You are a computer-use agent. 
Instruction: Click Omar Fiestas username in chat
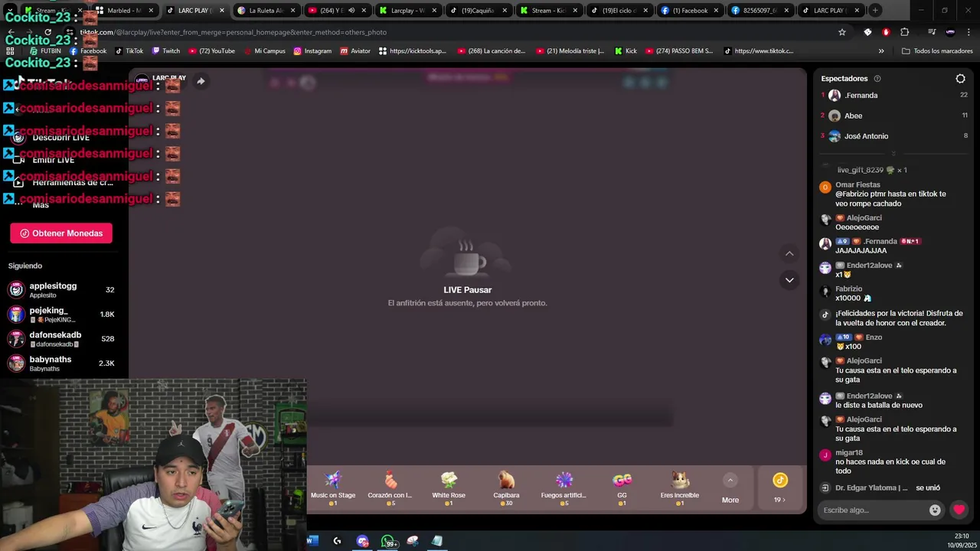[x=857, y=184]
